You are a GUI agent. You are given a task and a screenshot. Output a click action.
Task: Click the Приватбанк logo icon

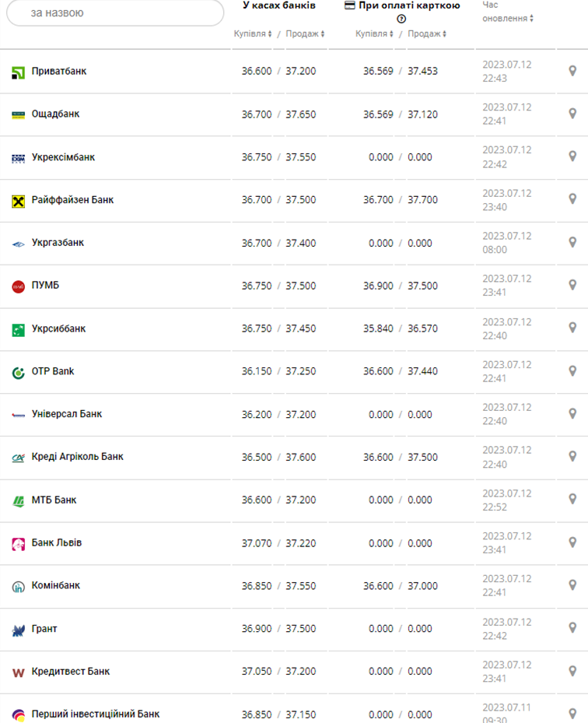[x=19, y=72]
